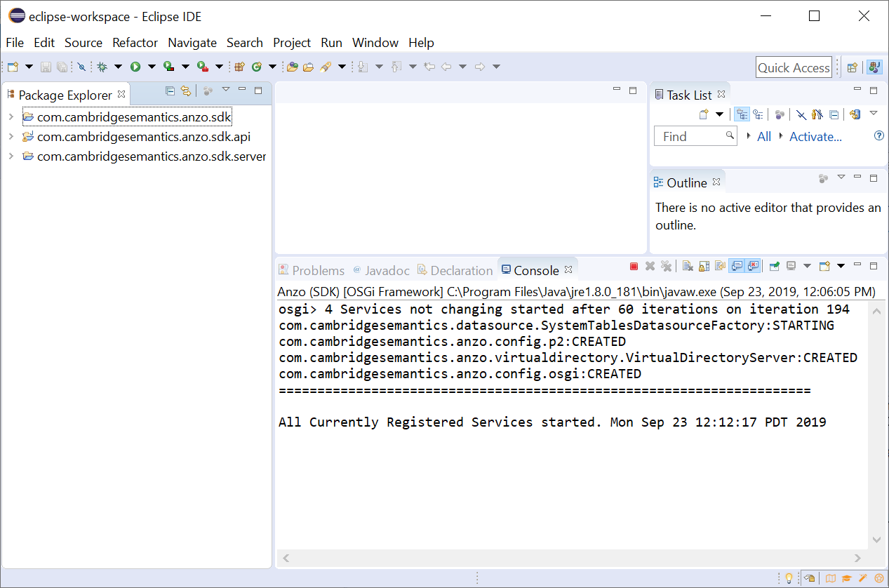Screen dimensions: 889x588
Task: Click the Console horizontal scrollbar right arrow
Action: point(858,559)
